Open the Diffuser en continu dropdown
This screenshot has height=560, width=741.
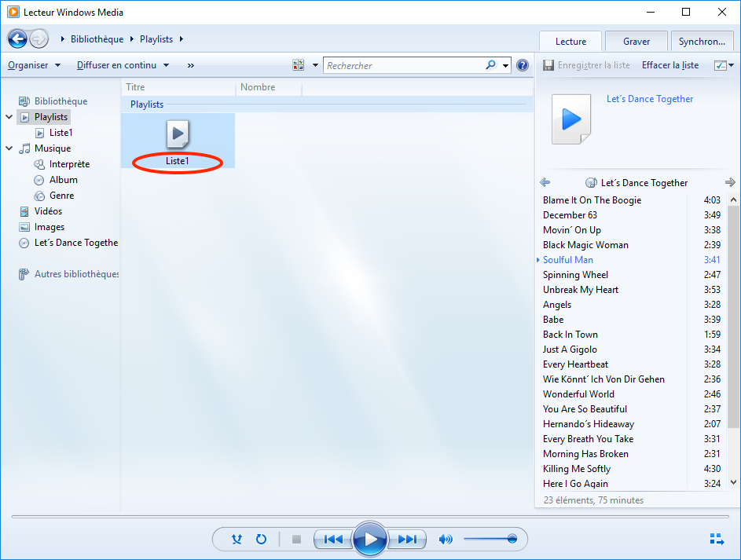(123, 65)
